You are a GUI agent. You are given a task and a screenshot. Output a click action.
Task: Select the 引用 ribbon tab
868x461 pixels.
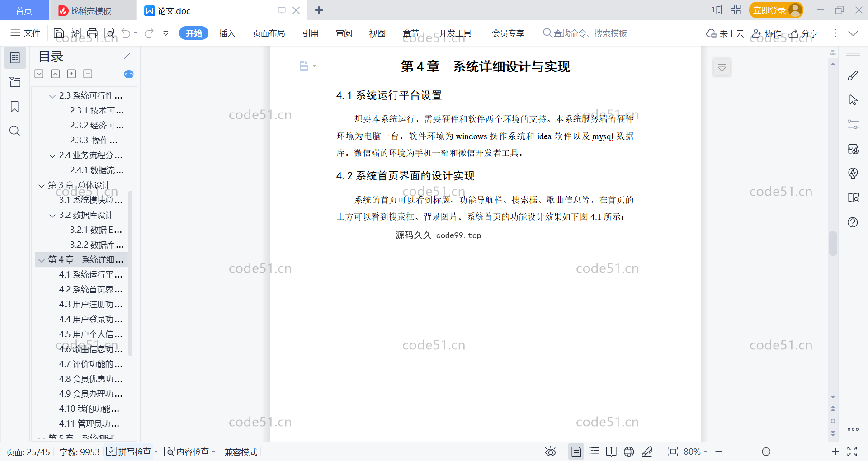coord(311,33)
